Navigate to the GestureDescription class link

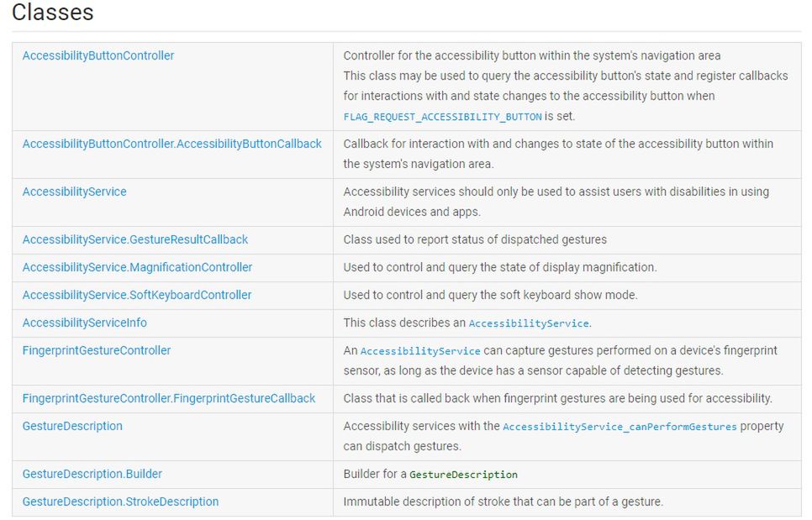72,426
